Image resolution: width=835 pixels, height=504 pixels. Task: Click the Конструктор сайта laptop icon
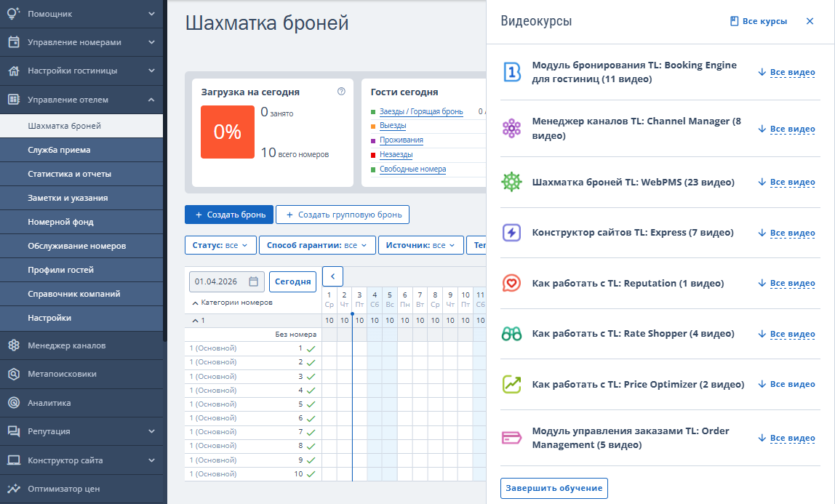pyautogui.click(x=14, y=460)
